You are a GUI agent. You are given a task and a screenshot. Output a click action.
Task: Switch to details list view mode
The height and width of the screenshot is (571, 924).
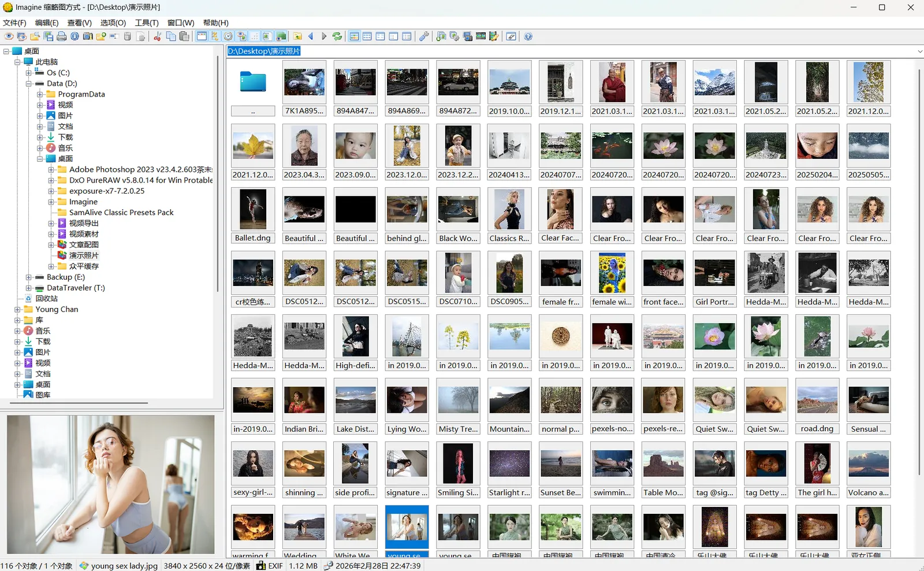coord(406,36)
